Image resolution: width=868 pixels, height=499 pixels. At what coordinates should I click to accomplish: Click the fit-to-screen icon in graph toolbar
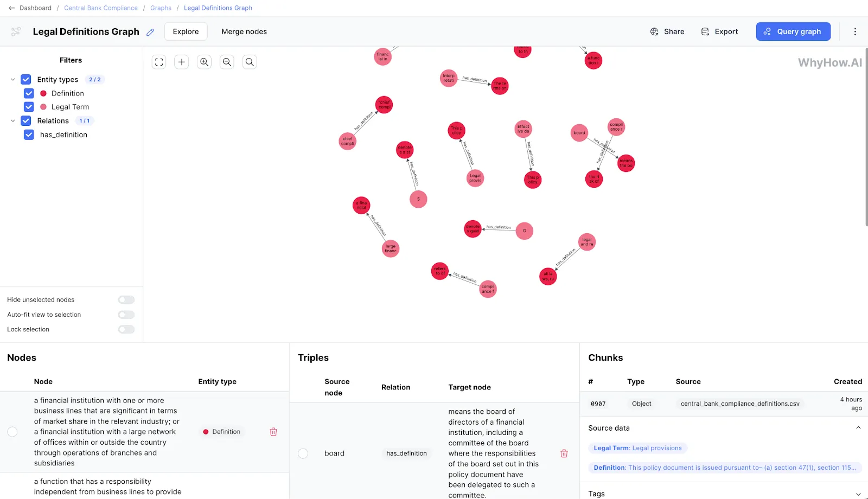pyautogui.click(x=159, y=62)
